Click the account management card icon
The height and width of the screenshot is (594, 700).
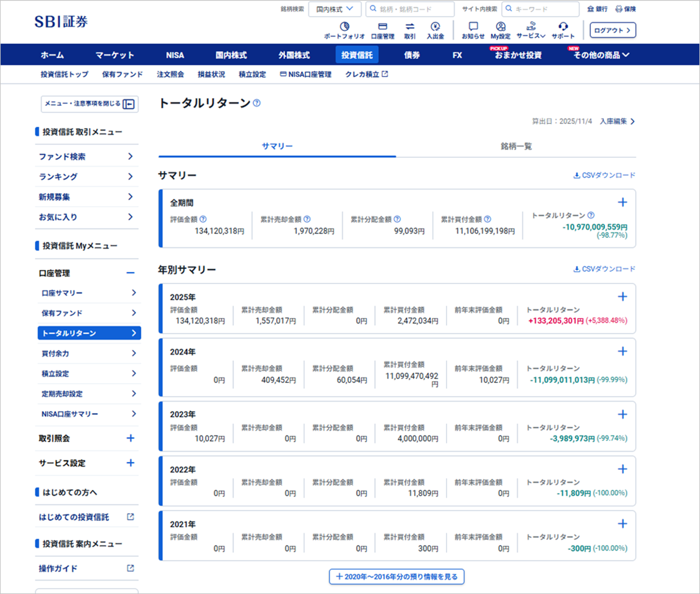coord(382,27)
